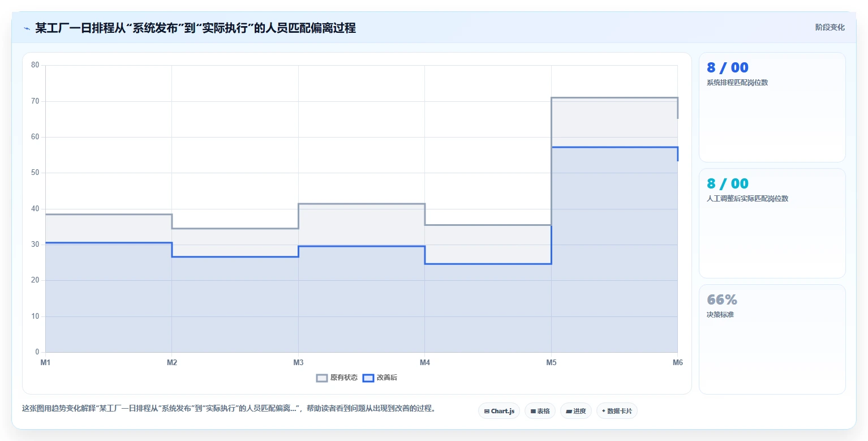Click the M3 x-axis label
This screenshot has width=868, height=441.
pyautogui.click(x=298, y=362)
